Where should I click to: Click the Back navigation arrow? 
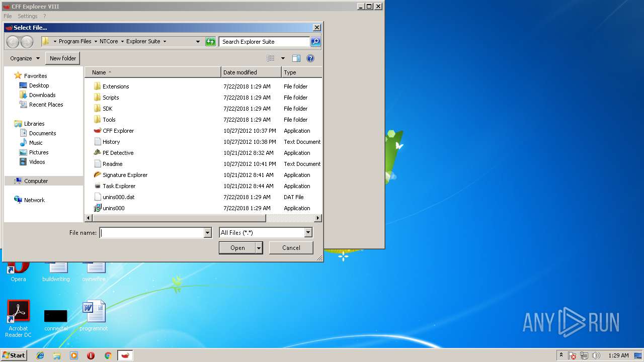point(13,42)
